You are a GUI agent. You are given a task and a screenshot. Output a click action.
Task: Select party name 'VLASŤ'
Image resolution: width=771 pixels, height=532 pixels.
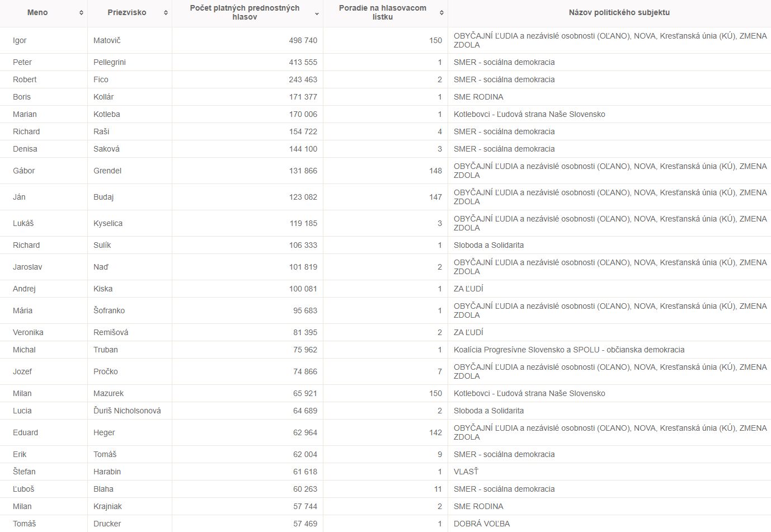466,472
